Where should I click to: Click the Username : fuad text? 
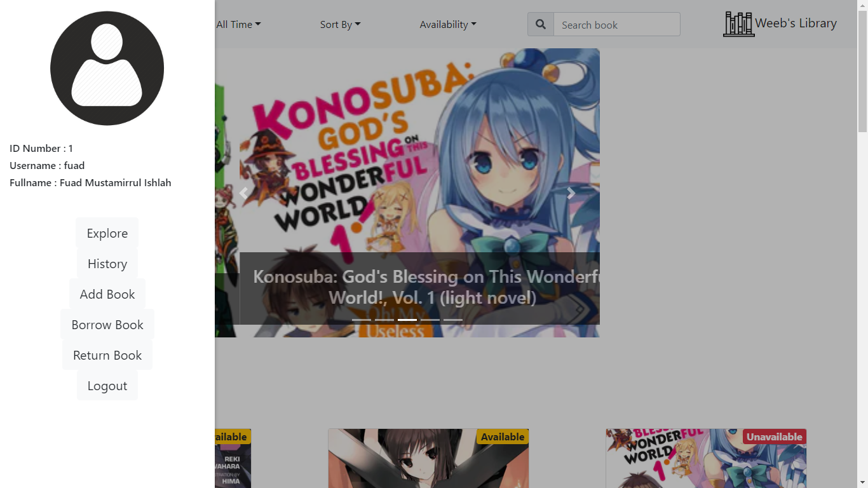coord(47,165)
